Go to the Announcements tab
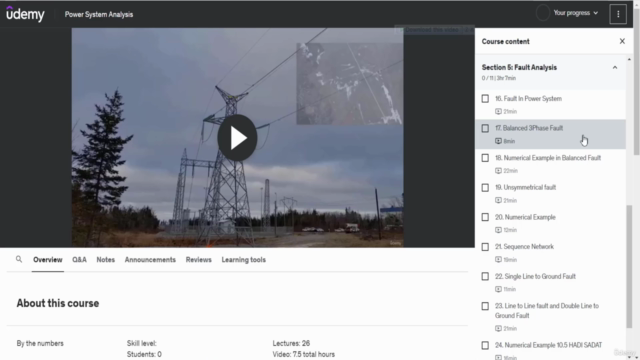The image size is (640, 360). pos(150,260)
